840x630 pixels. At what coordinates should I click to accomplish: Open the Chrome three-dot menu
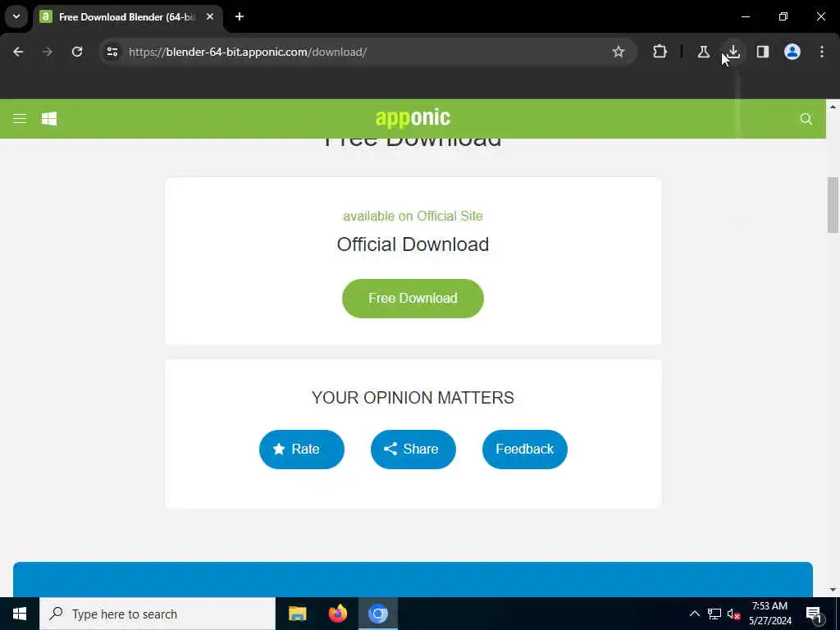822,52
